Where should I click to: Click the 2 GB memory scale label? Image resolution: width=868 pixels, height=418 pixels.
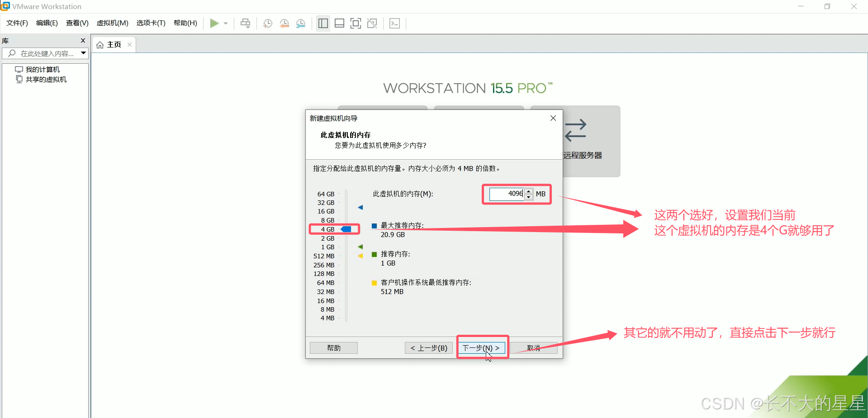(x=327, y=238)
